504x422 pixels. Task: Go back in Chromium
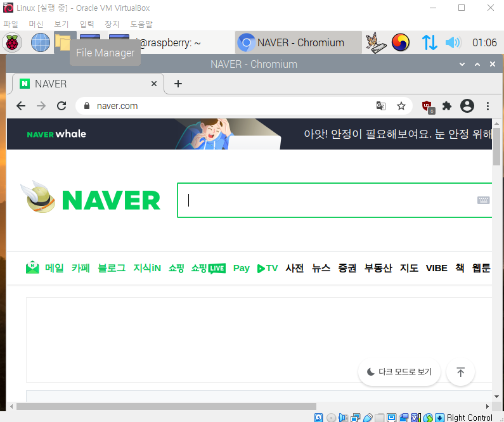21,106
